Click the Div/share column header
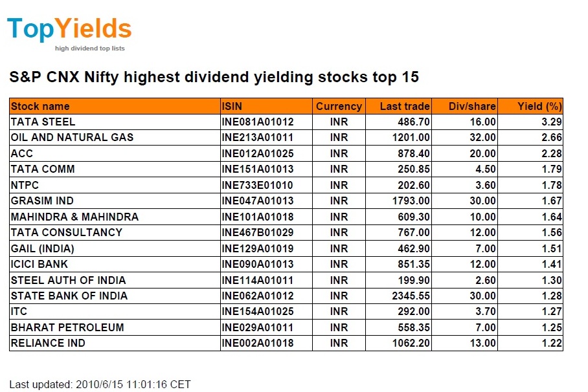Image resolution: width=588 pixels, height=392 pixels. pos(472,106)
